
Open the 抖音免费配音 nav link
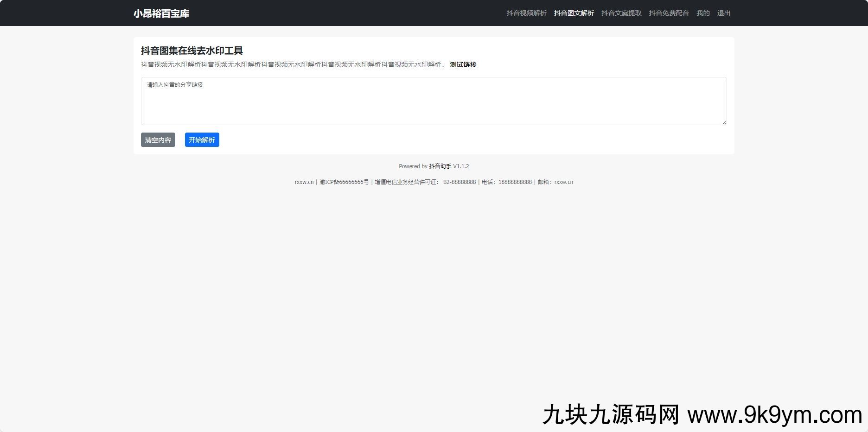[x=669, y=13]
